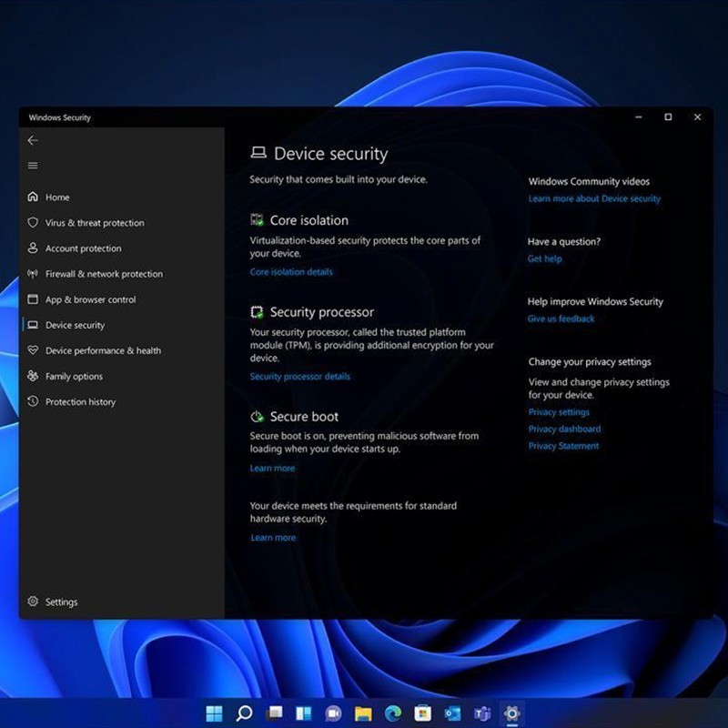This screenshot has width=728, height=728.
Task: Select Device performance & health heart icon
Action: click(33, 350)
